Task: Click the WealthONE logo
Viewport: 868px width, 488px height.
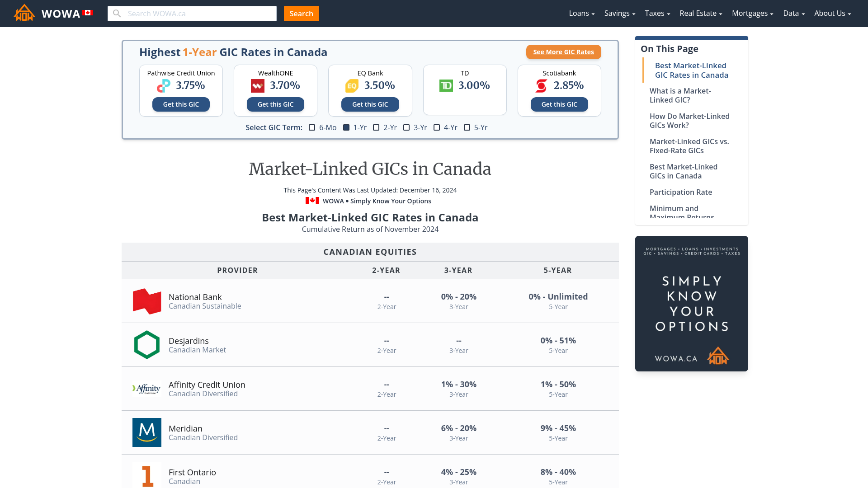Action: 258,85
